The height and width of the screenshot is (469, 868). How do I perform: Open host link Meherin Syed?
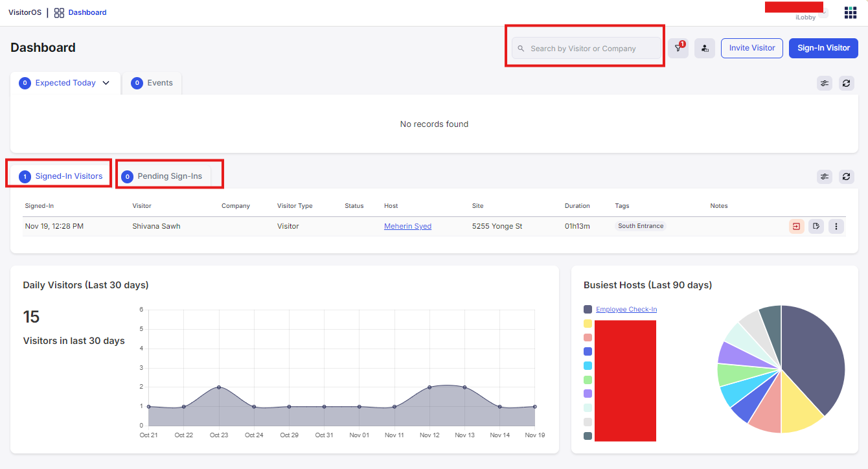(x=407, y=226)
